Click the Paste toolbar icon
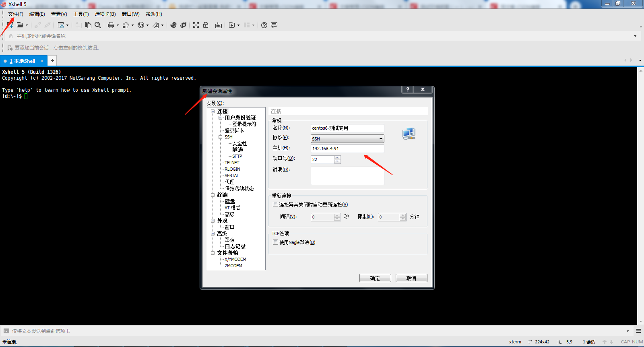 (x=88, y=25)
